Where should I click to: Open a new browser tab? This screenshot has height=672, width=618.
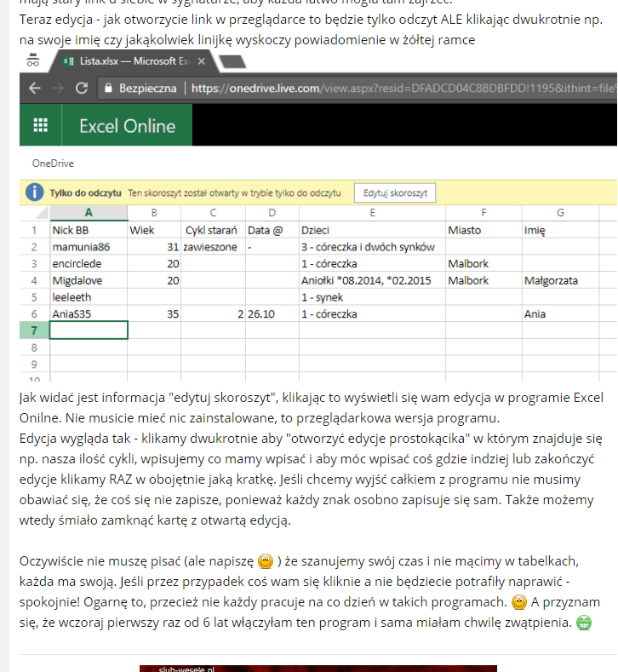click(x=232, y=61)
